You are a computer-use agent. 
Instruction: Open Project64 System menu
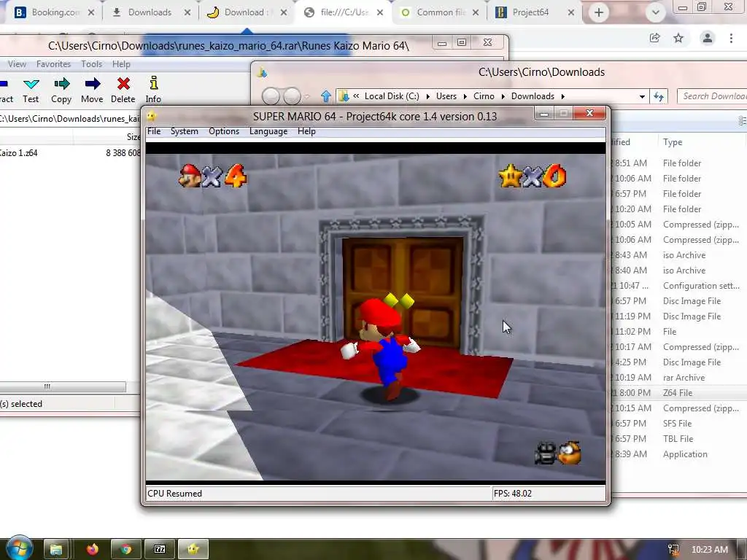point(185,131)
